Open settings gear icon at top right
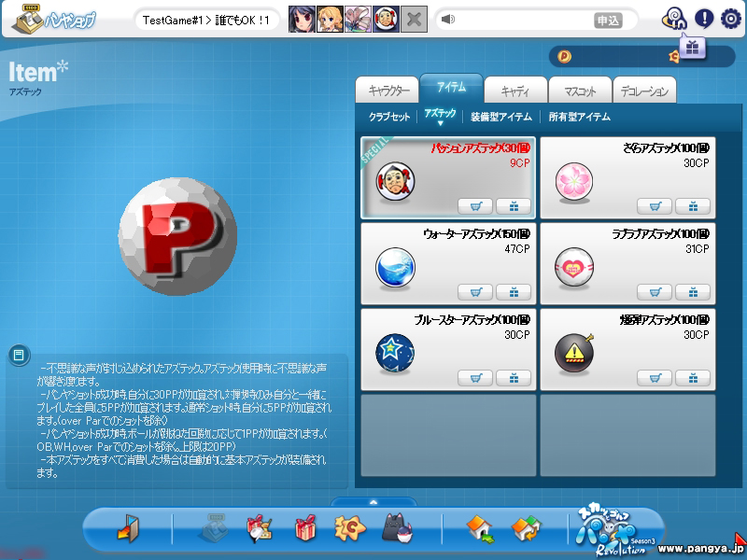The width and height of the screenshot is (747, 560). click(x=729, y=18)
